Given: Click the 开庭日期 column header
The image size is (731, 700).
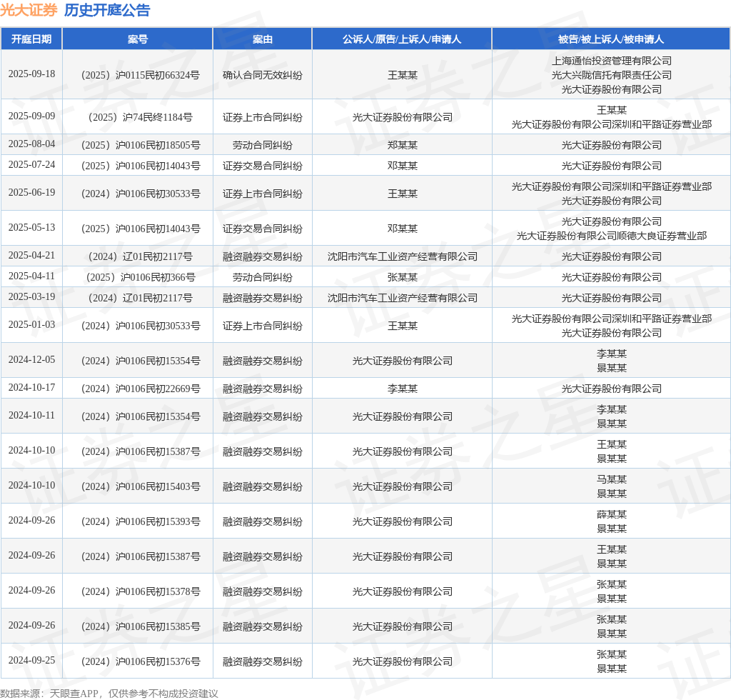Looking at the screenshot, I should click(x=31, y=39).
